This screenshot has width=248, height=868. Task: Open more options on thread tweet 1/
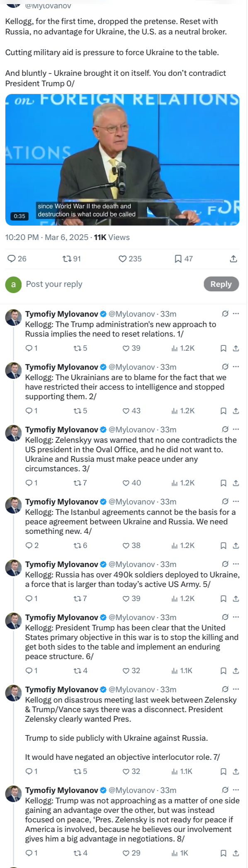click(x=236, y=313)
